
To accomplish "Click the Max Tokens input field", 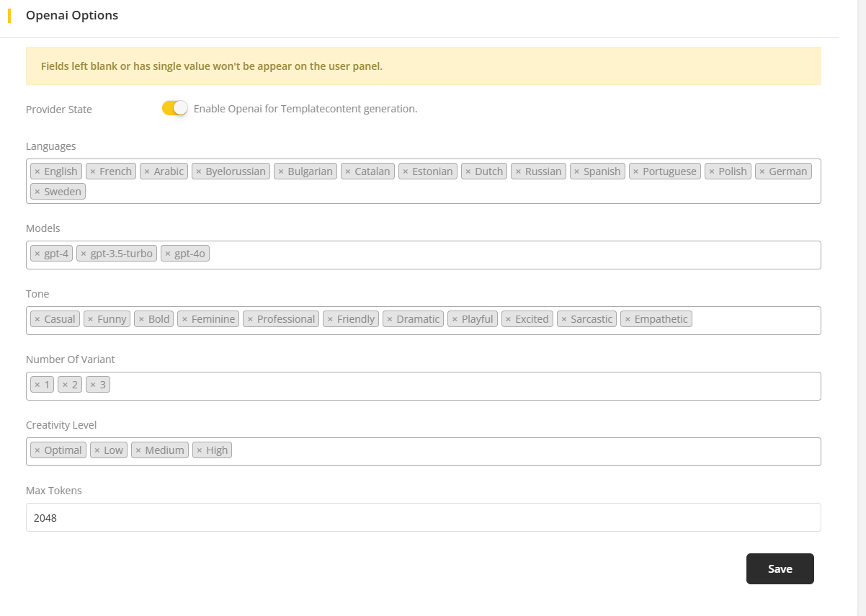I will pos(423,517).
